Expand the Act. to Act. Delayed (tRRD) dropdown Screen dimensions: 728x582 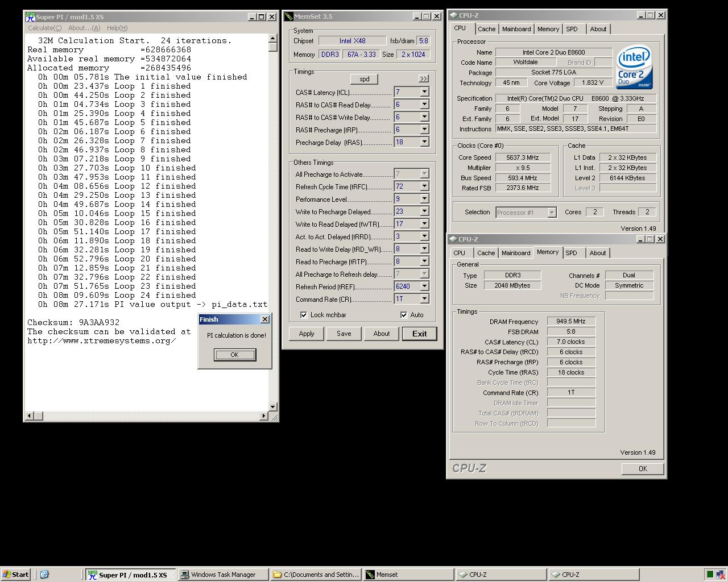424,236
